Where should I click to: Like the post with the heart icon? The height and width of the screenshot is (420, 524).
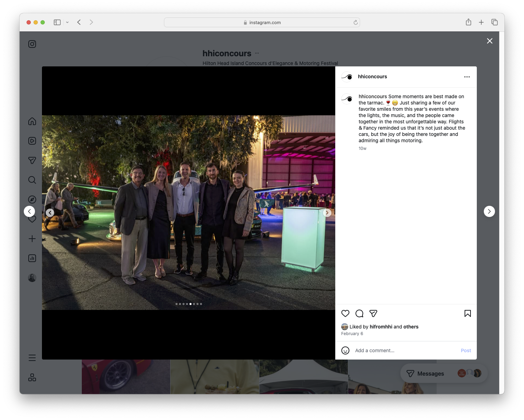(x=345, y=313)
